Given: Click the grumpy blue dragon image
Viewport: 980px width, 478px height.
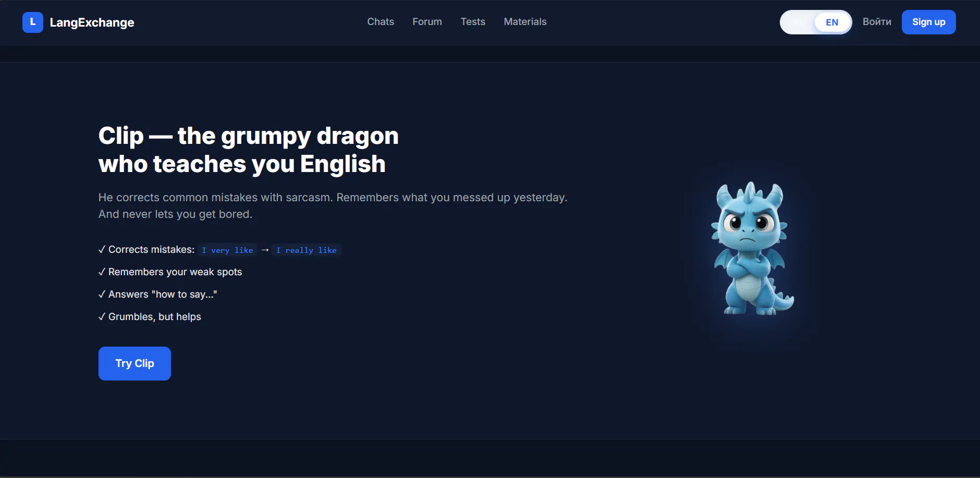Looking at the screenshot, I should pyautogui.click(x=752, y=249).
